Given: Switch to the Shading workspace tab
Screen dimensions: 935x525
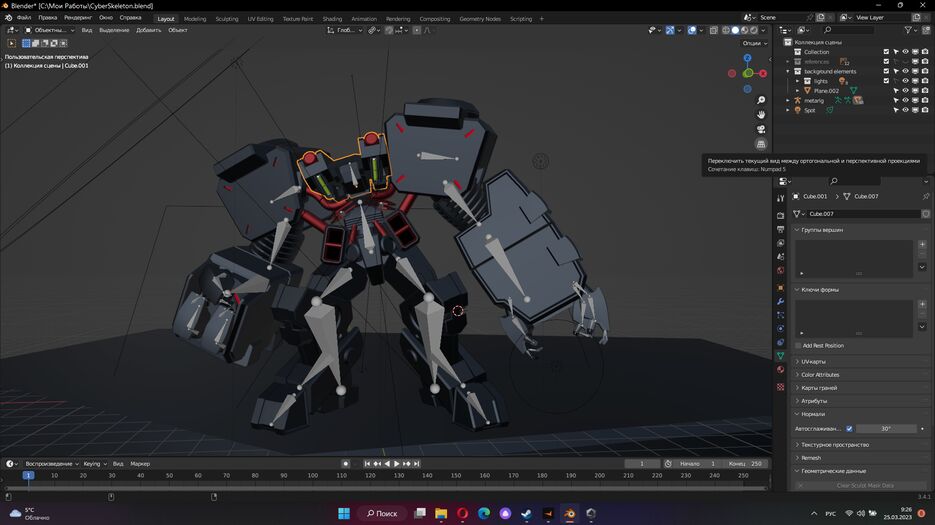Looking at the screenshot, I should [332, 18].
